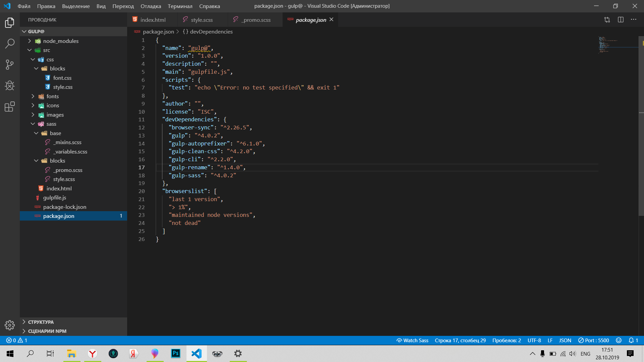Open the Manage gear menu
The width and height of the screenshot is (644, 362).
point(10,325)
